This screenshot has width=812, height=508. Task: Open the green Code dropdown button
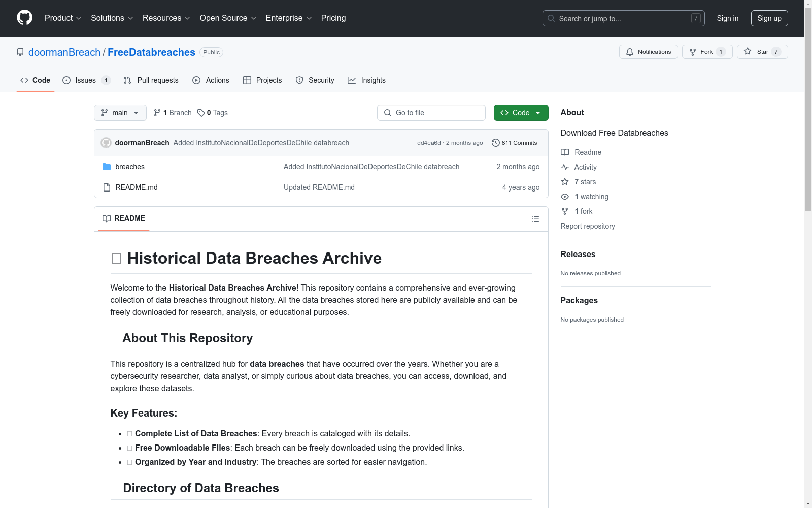pos(521,113)
